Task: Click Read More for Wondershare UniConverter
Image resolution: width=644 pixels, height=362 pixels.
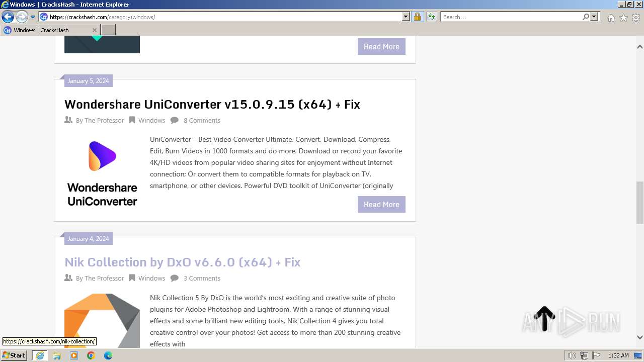Action: point(381,204)
